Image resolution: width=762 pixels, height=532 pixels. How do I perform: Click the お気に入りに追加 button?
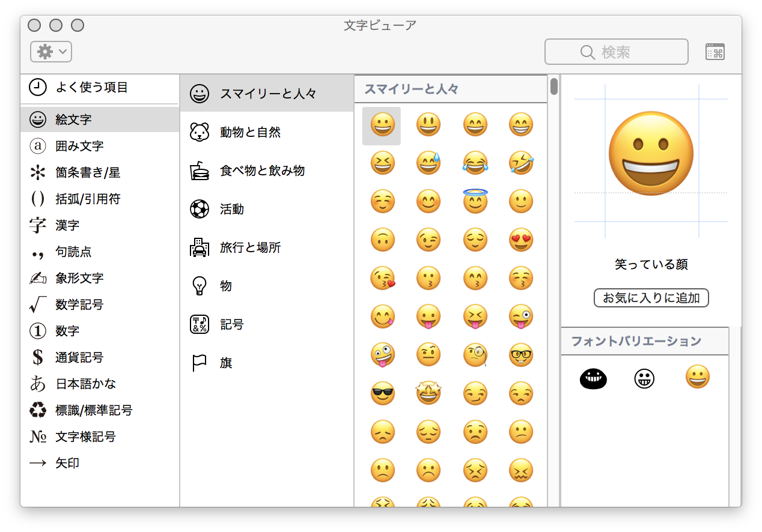click(x=651, y=298)
